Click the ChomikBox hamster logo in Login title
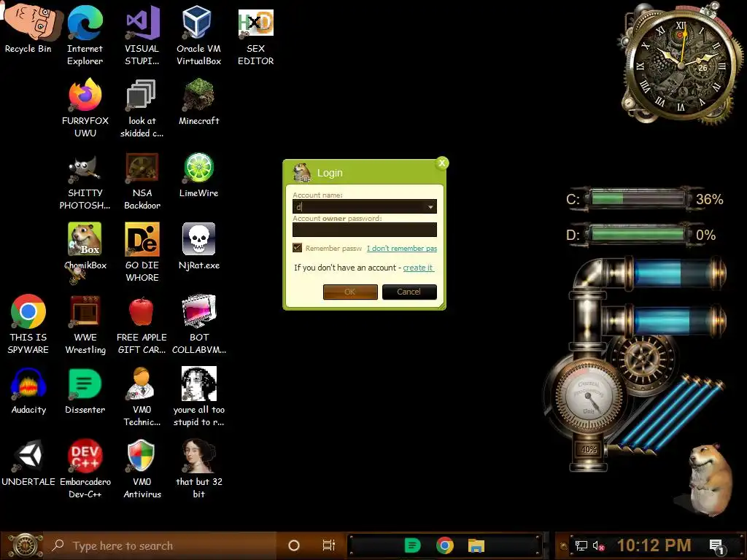 point(301,172)
